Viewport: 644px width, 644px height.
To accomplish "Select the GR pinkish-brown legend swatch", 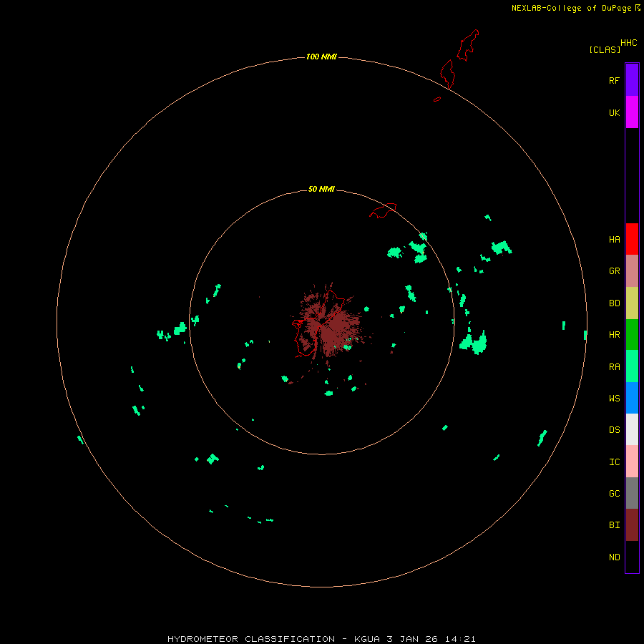I will click(x=632, y=271).
